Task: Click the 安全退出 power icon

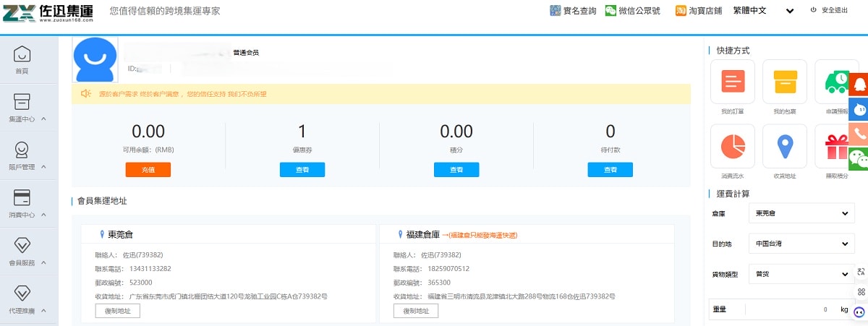Action: [813, 10]
